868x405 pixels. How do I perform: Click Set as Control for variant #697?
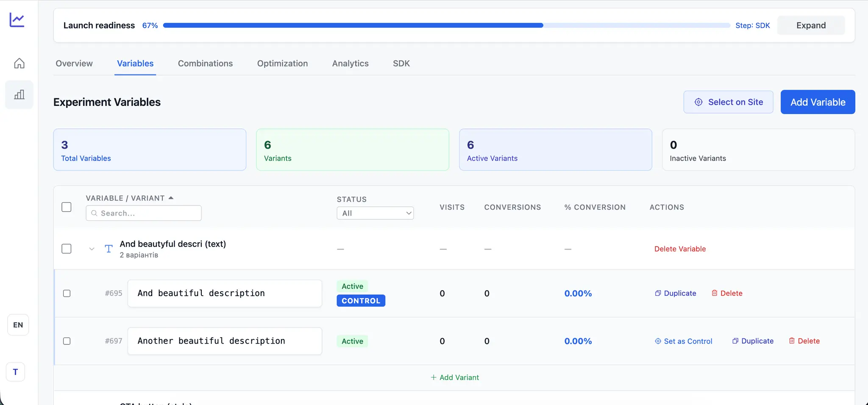coord(684,341)
